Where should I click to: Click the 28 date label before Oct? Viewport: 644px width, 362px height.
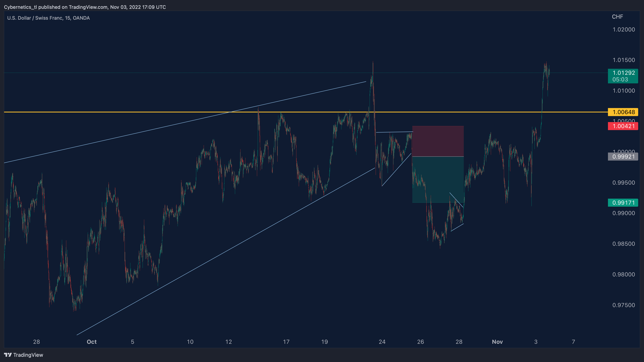pyautogui.click(x=36, y=342)
